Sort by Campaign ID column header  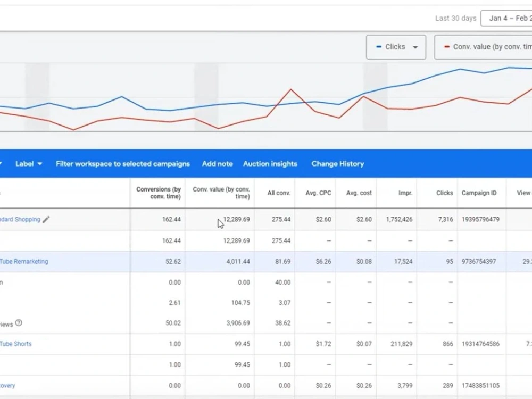(x=479, y=193)
